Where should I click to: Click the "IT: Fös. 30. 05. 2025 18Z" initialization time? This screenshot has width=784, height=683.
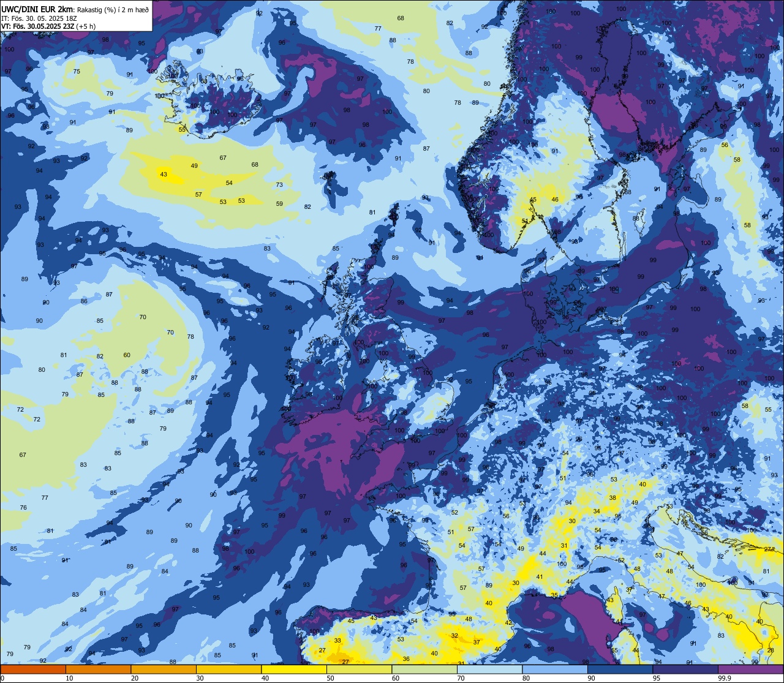[x=40, y=18]
